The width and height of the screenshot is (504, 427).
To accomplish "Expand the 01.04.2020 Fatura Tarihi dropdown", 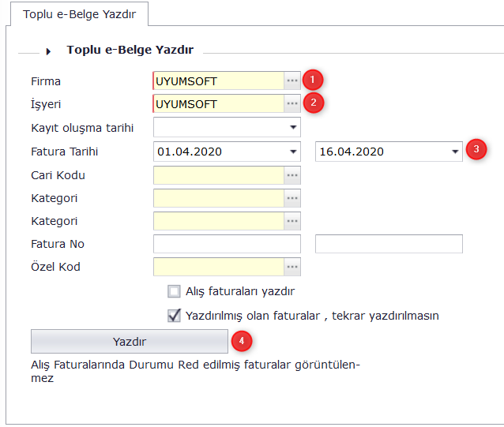I will click(x=293, y=152).
